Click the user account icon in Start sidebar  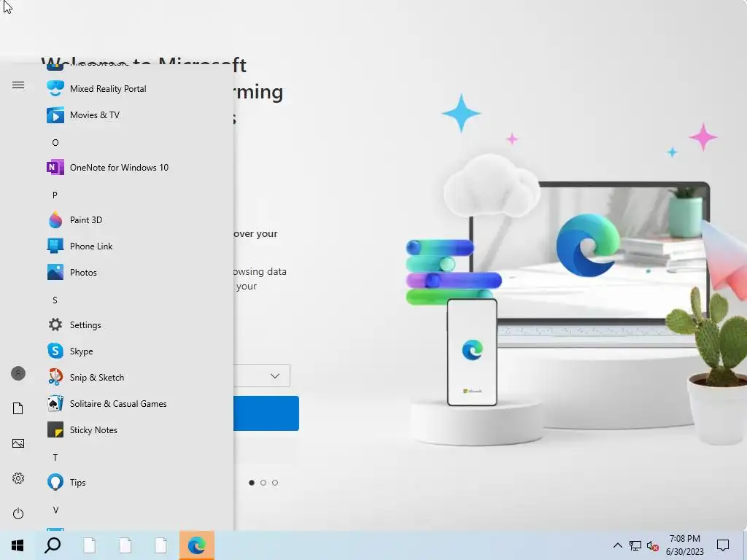coord(18,373)
